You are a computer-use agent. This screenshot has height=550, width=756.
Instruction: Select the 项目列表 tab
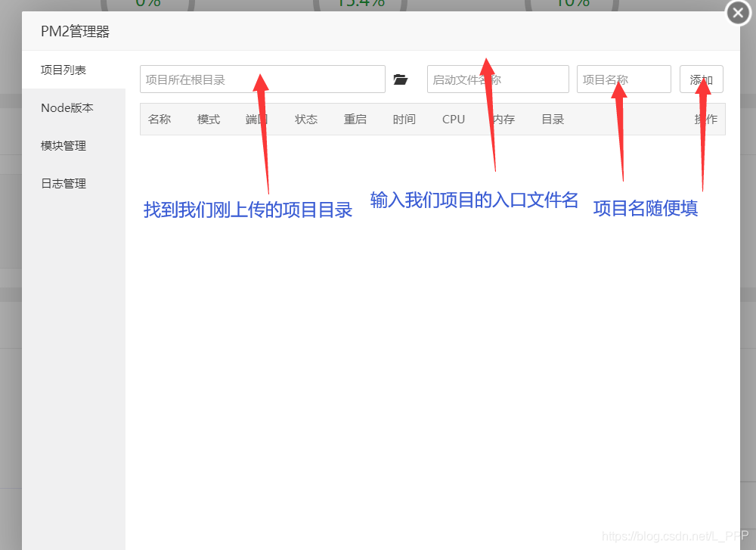click(73, 70)
